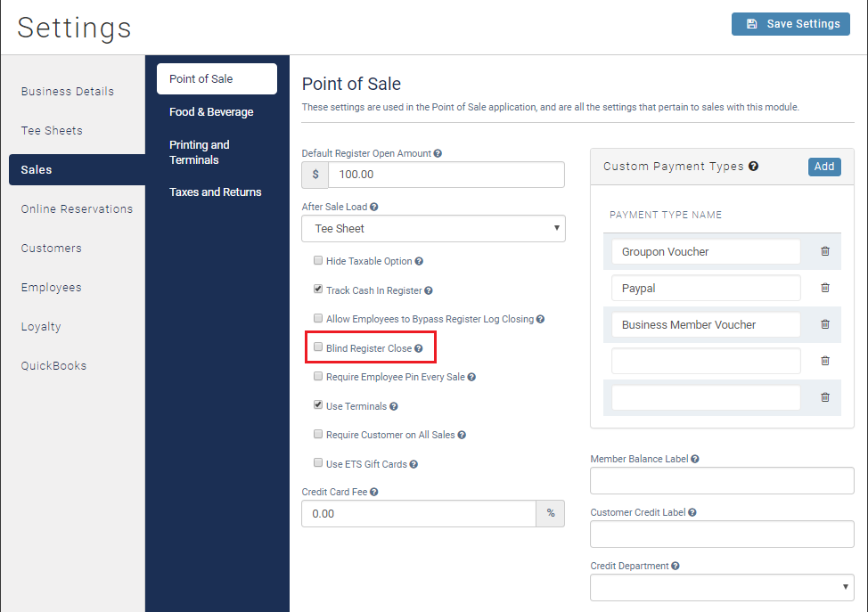Open help for Credit Department
The width and height of the screenshot is (868, 612).
(x=676, y=565)
